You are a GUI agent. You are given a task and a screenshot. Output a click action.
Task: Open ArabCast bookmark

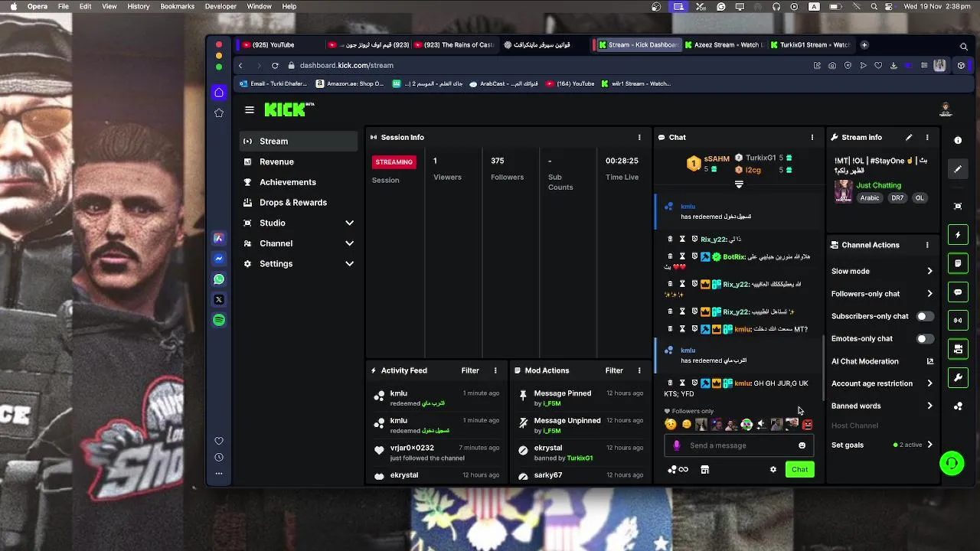pyautogui.click(x=503, y=83)
